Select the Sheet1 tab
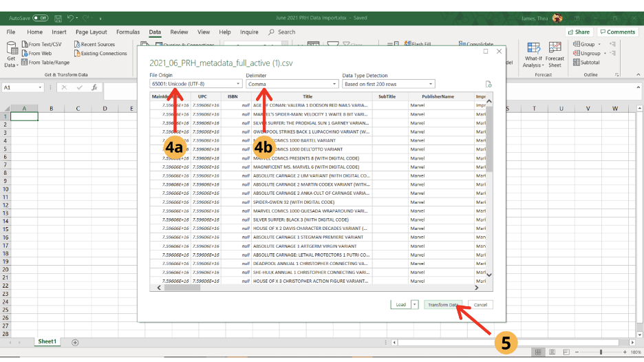 (47, 341)
